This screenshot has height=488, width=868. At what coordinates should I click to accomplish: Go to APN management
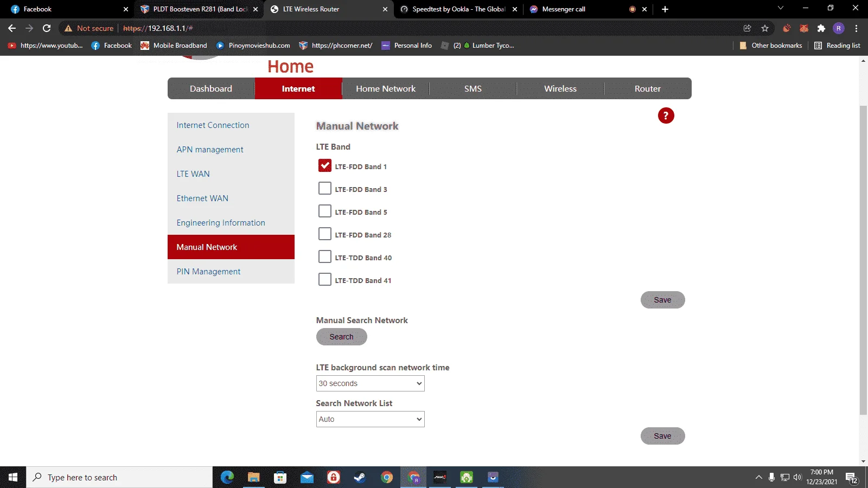click(x=231, y=150)
